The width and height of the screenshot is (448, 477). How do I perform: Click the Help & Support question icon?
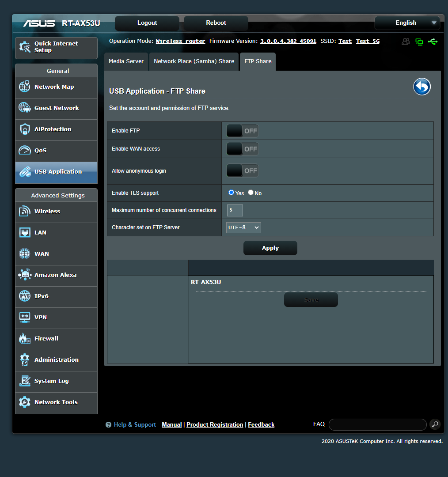tap(108, 425)
